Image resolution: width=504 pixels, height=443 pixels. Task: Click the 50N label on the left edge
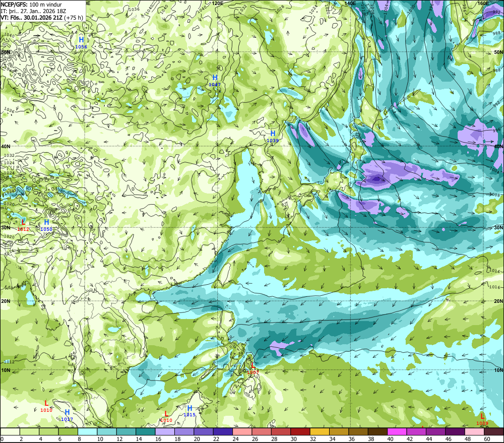6,52
